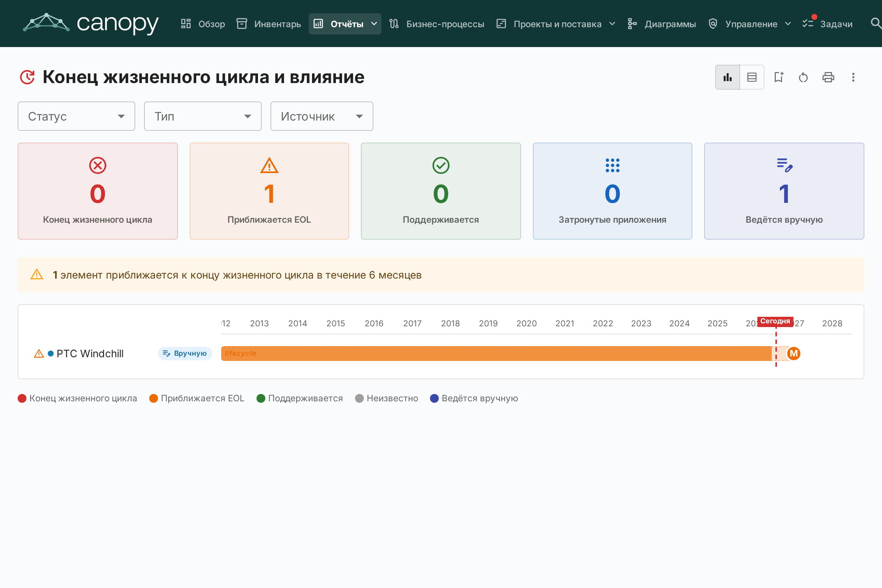Reset the report with the refresh icon
This screenshot has height=588, width=882.
click(x=803, y=77)
